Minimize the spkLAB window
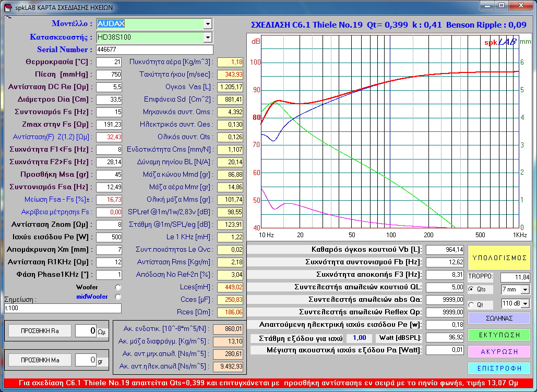Screen dimensions: 537x392 coord(487,5)
